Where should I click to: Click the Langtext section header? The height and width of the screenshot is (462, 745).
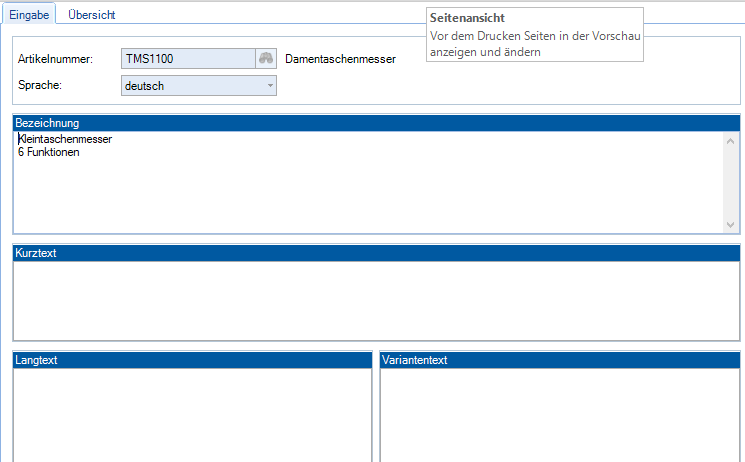tap(192, 359)
